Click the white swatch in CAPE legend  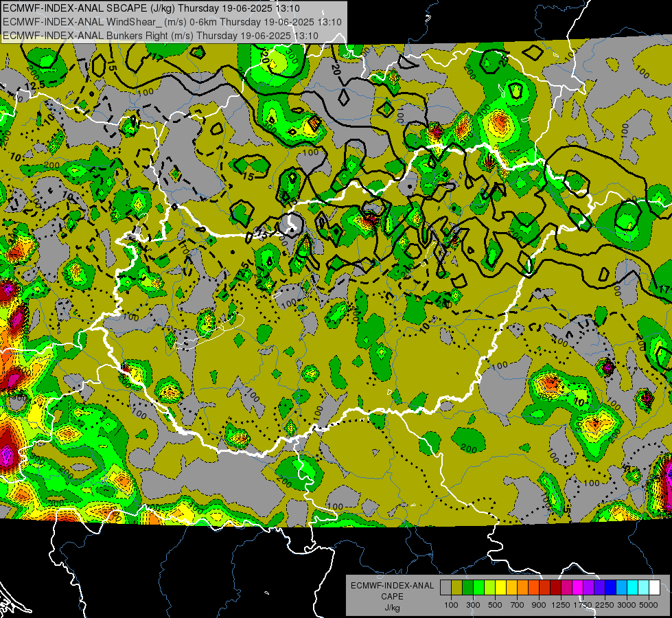tap(654, 588)
